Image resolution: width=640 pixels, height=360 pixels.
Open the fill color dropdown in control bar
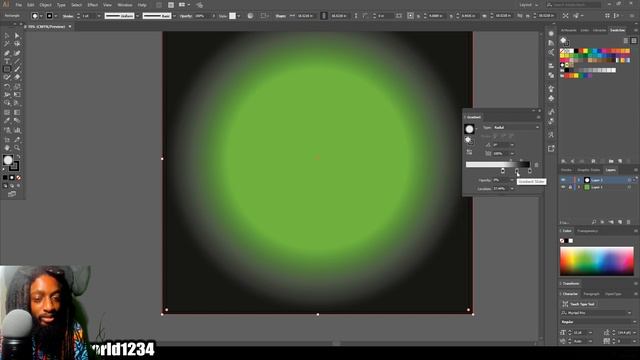pyautogui.click(x=41, y=16)
